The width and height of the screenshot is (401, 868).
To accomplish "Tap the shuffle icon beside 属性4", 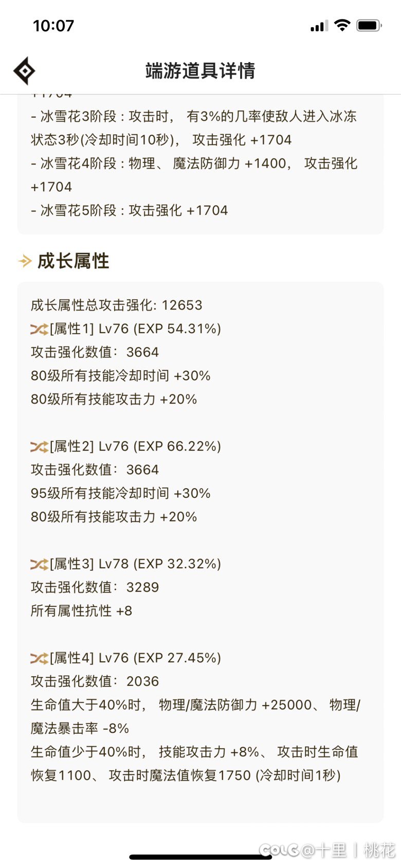I will tap(40, 658).
